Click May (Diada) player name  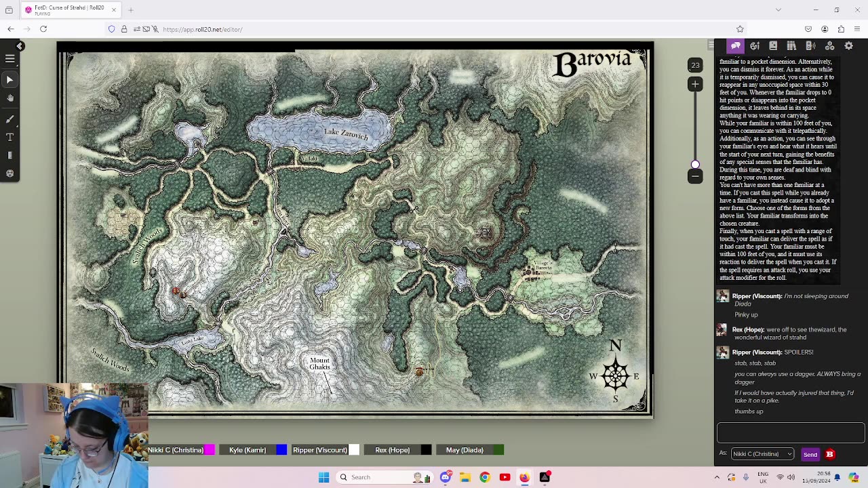[465, 450]
